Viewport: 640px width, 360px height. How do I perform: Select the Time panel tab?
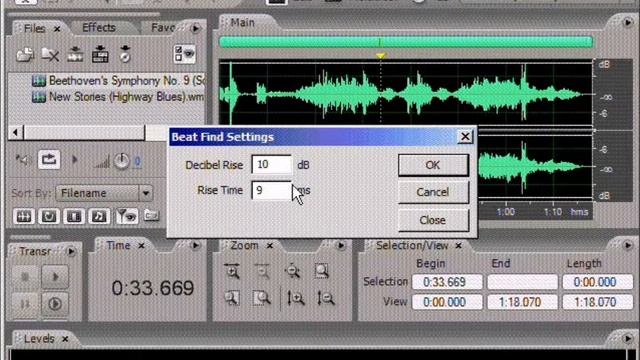[118, 246]
